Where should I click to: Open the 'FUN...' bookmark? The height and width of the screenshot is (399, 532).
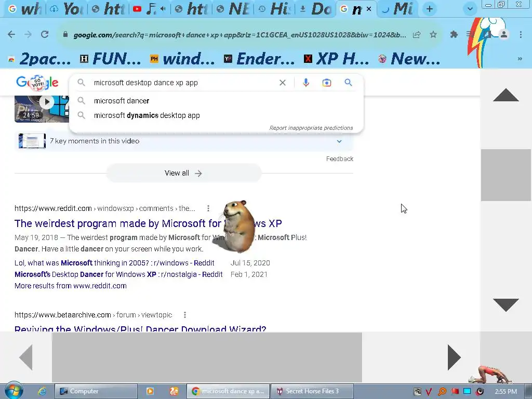click(110, 59)
